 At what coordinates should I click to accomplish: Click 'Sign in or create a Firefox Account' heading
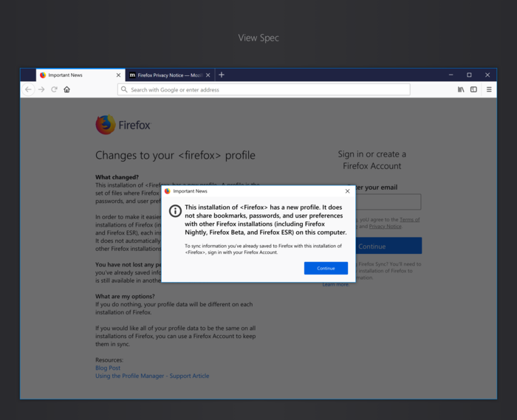click(372, 159)
